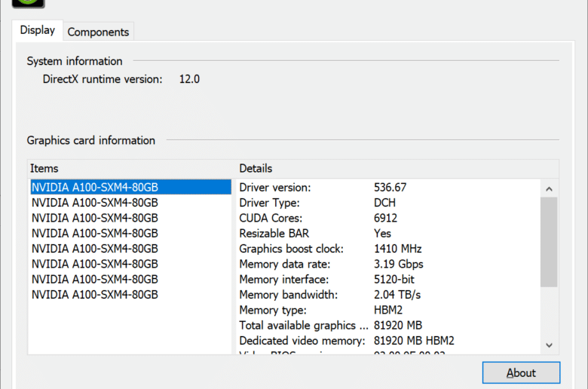The width and height of the screenshot is (588, 389).
Task: Switch to the Components tab
Action: [98, 32]
